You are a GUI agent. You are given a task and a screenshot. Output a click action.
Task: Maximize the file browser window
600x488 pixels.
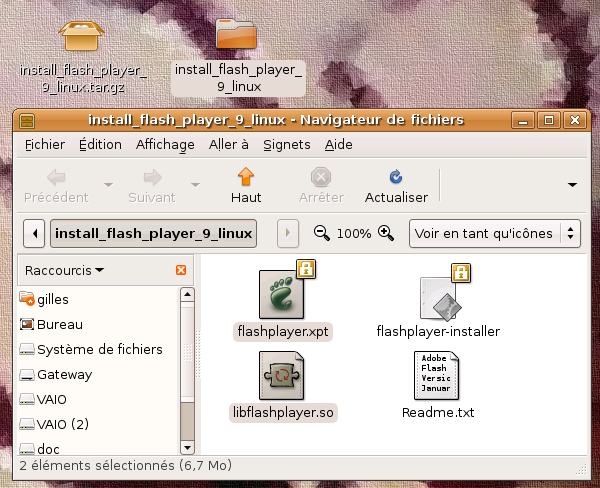click(549, 121)
